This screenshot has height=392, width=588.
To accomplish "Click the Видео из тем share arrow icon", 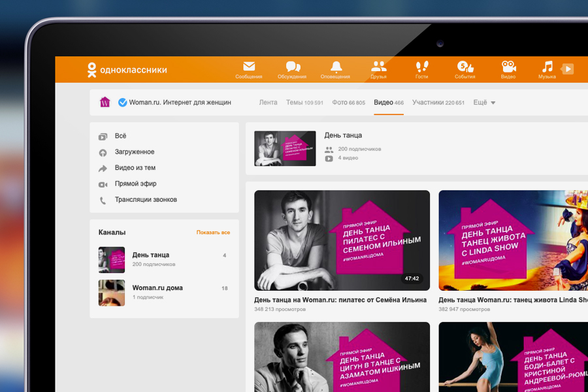I will (103, 169).
